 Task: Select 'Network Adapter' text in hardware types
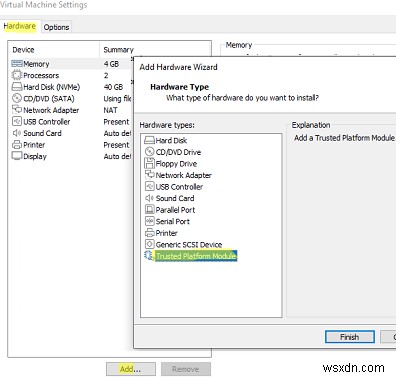pyautogui.click(x=184, y=175)
